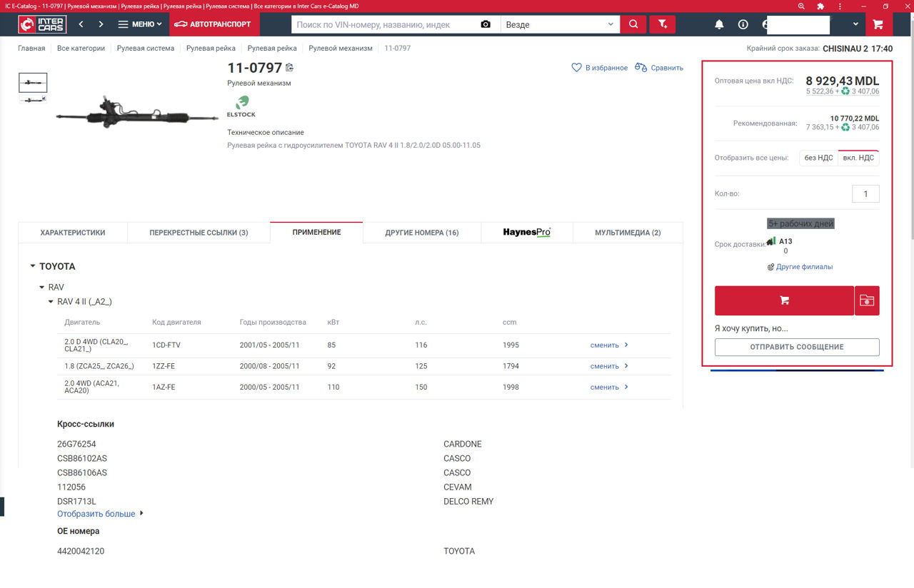This screenshot has width=914, height=588.
Task: Copy part number 11-0797 icon
Action: (x=289, y=68)
